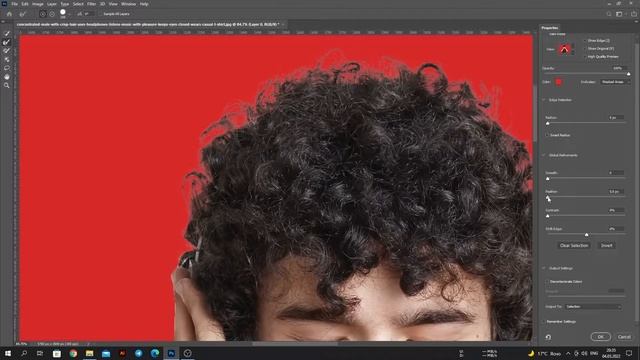
Task: Open the Edit menu
Action: click(25, 4)
